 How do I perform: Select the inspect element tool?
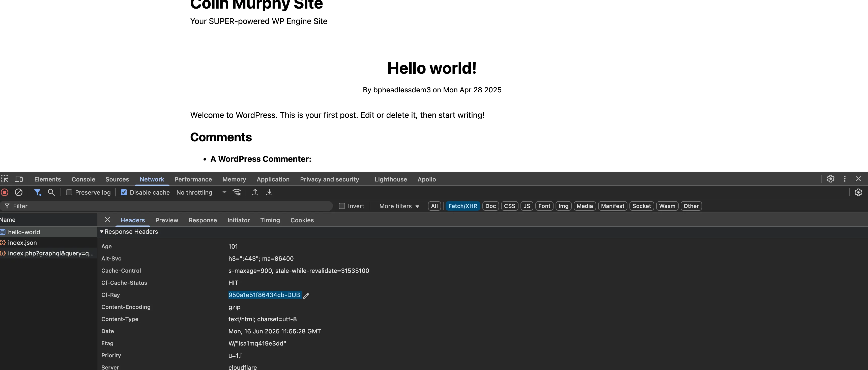coord(5,179)
